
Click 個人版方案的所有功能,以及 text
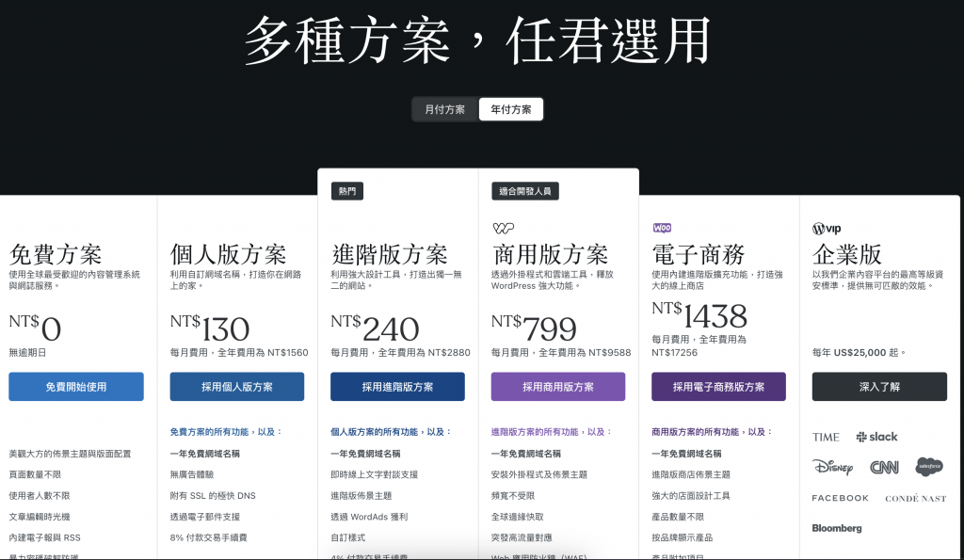click(391, 432)
